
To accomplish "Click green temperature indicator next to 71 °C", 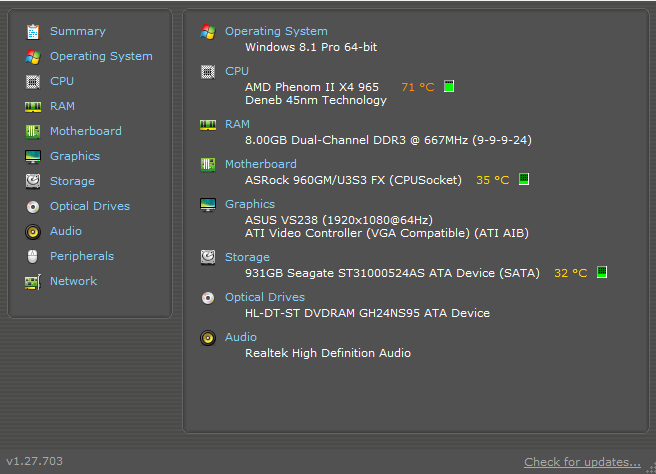I will tap(449, 87).
